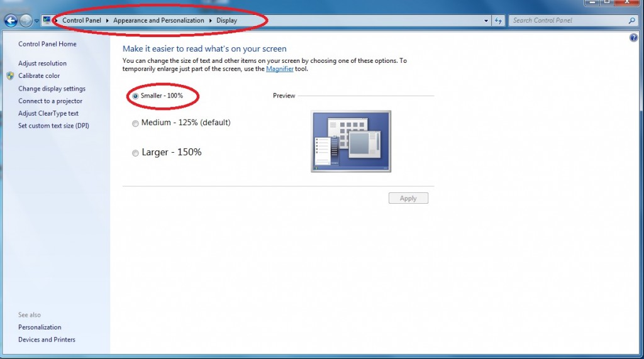Click the Control Panel computer icon in address bar

[x=47, y=20]
